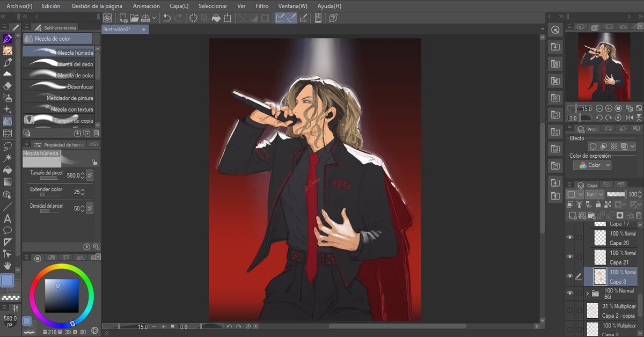Open the Archivo menu
This screenshot has height=337, width=644.
pos(19,6)
